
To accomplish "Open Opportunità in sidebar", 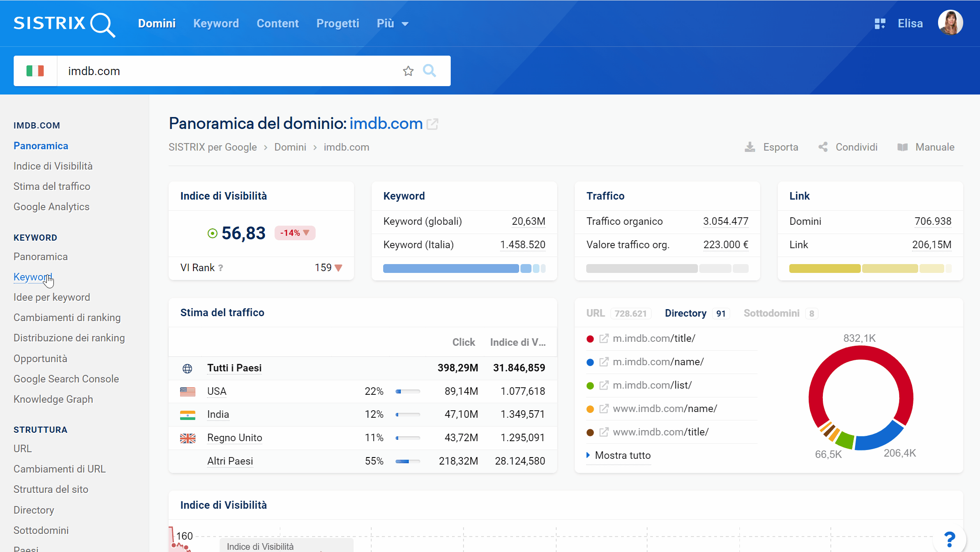I will click(x=40, y=359).
